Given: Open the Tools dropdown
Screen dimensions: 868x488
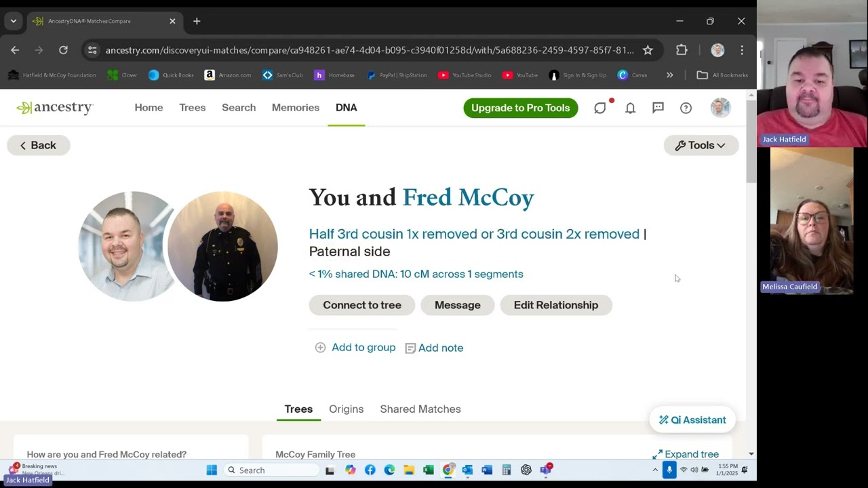Looking at the screenshot, I should coord(701,145).
